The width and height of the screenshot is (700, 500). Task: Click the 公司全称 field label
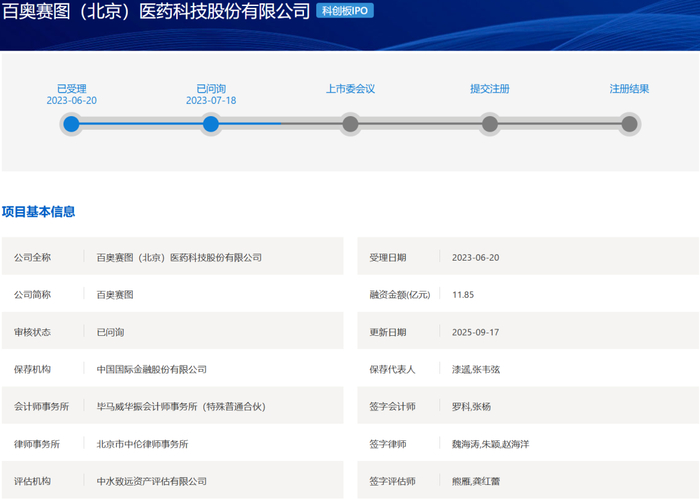click(32, 257)
